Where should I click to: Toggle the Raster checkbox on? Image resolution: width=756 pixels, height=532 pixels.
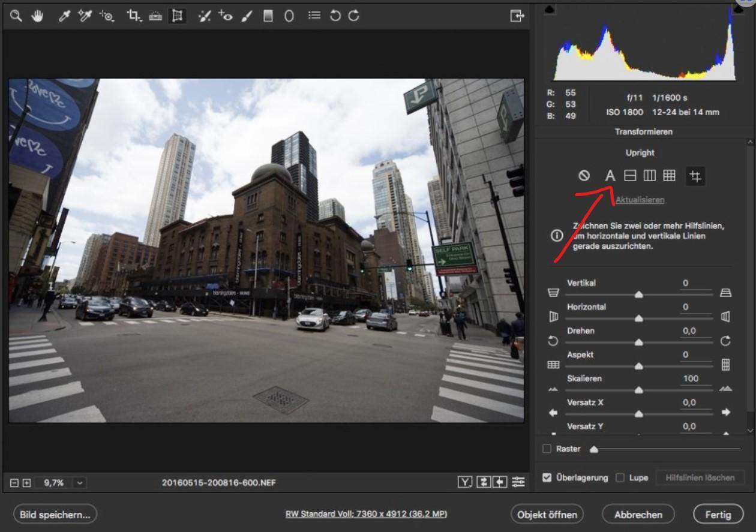click(x=547, y=448)
